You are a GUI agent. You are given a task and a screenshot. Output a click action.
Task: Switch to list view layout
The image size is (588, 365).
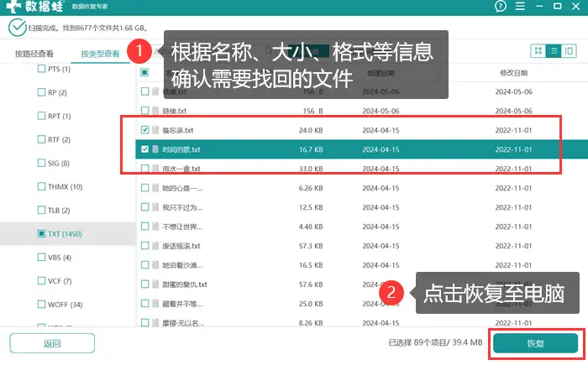coord(554,50)
